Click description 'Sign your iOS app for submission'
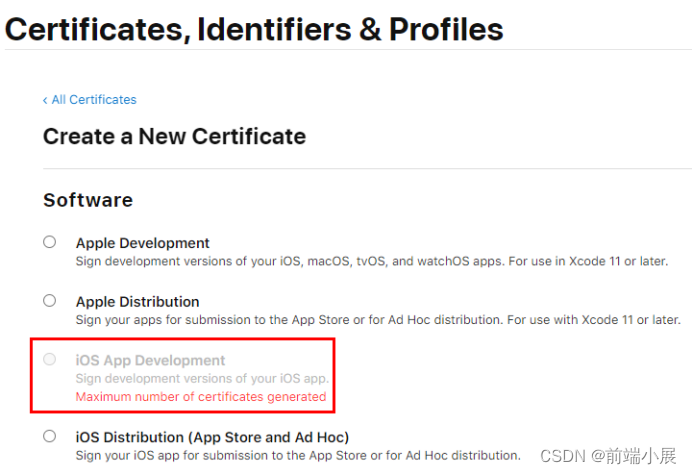Viewport: 692px width, 474px height. point(298,455)
